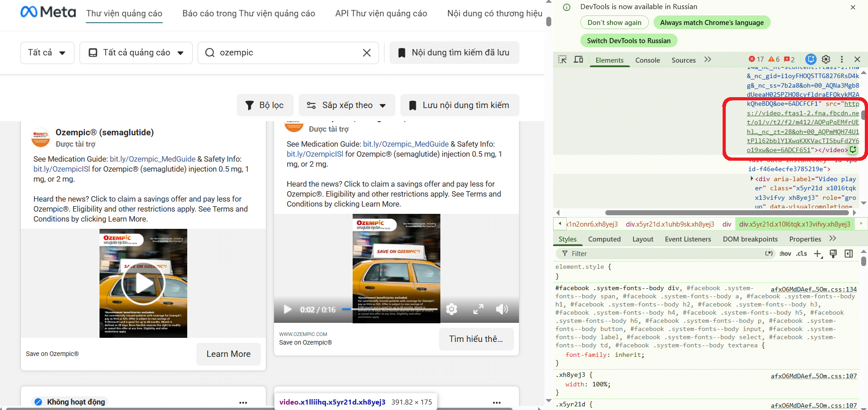Switch to the Console tab
The image size is (868, 410).
[x=648, y=60]
